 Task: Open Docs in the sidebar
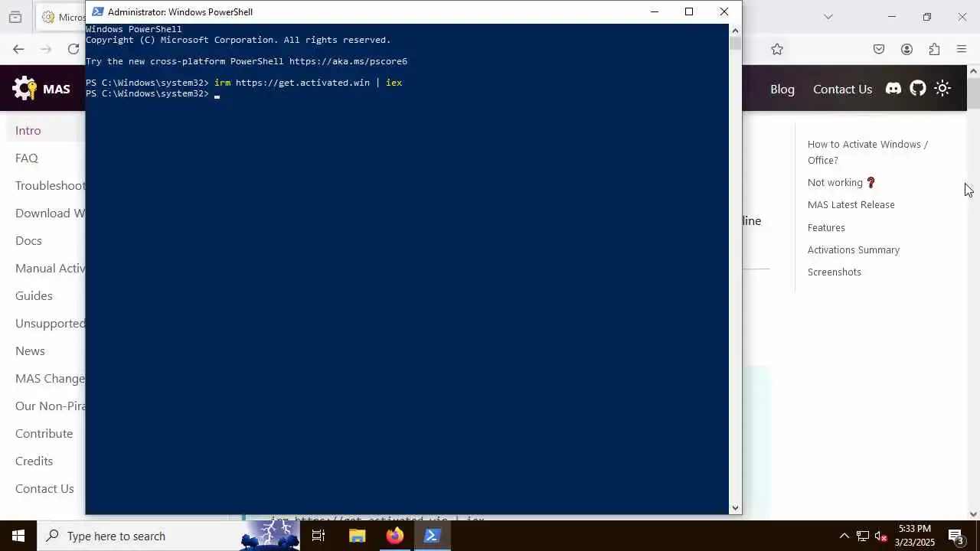click(28, 240)
